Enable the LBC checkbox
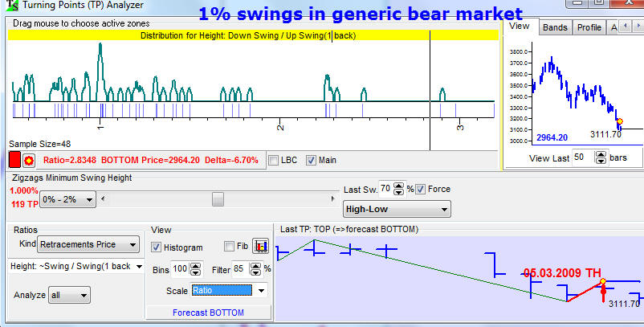Screen dimensions: 644x327 (x=273, y=160)
